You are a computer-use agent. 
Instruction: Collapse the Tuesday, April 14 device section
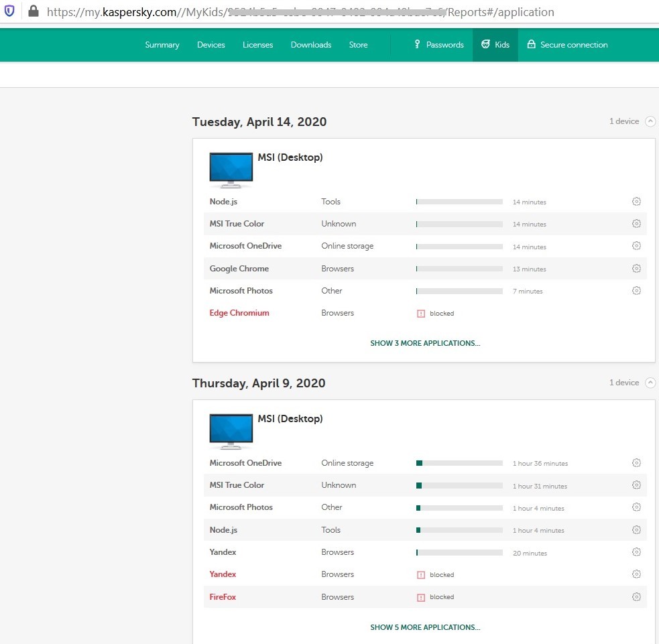click(x=650, y=121)
